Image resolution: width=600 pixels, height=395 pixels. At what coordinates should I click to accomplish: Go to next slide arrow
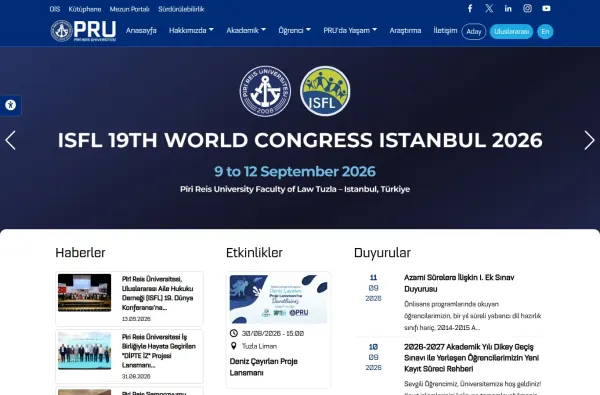(x=589, y=140)
